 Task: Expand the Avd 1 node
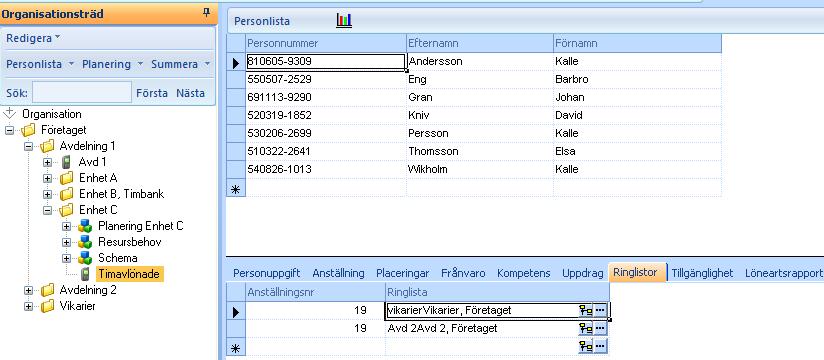[x=48, y=162]
